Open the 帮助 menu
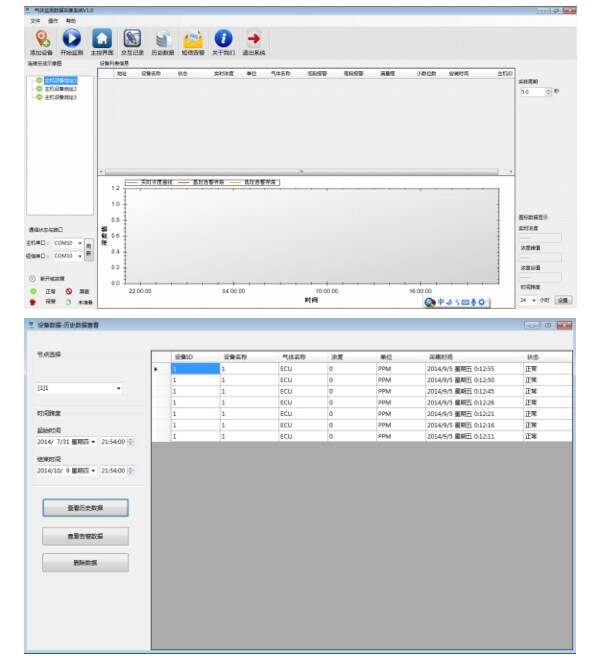600x660 pixels. point(69,20)
